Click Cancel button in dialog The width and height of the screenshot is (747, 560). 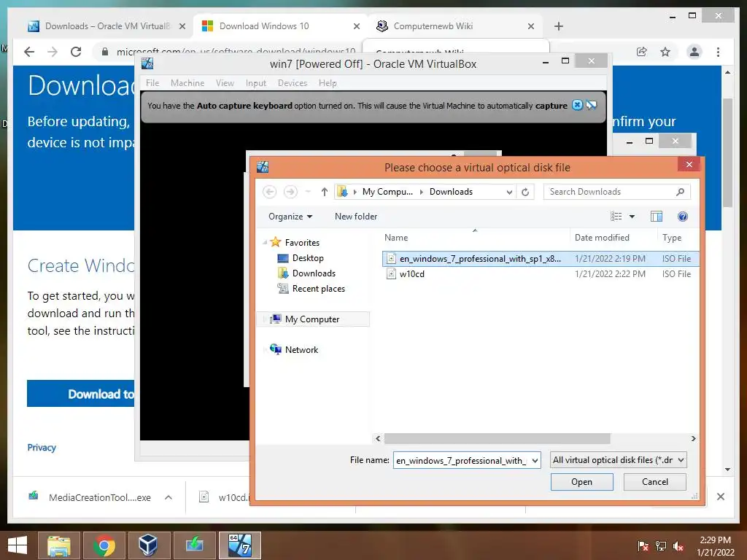pyautogui.click(x=655, y=482)
